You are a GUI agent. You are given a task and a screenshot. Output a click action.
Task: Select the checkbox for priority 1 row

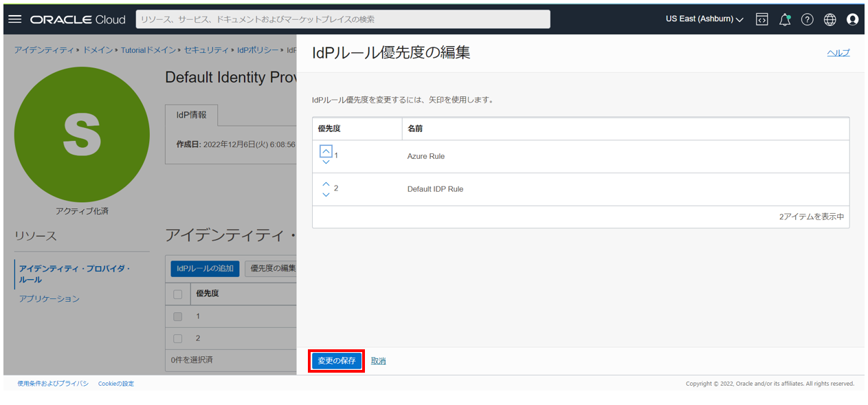point(178,316)
